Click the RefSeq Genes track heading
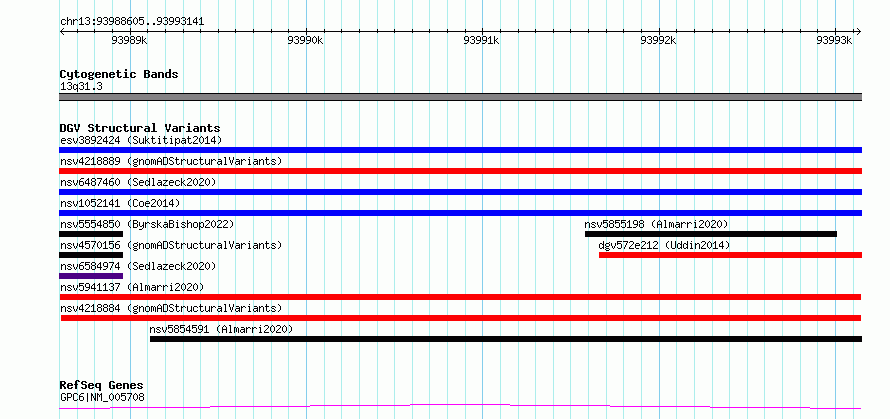Screen dimensions: 890x419 coord(101,386)
